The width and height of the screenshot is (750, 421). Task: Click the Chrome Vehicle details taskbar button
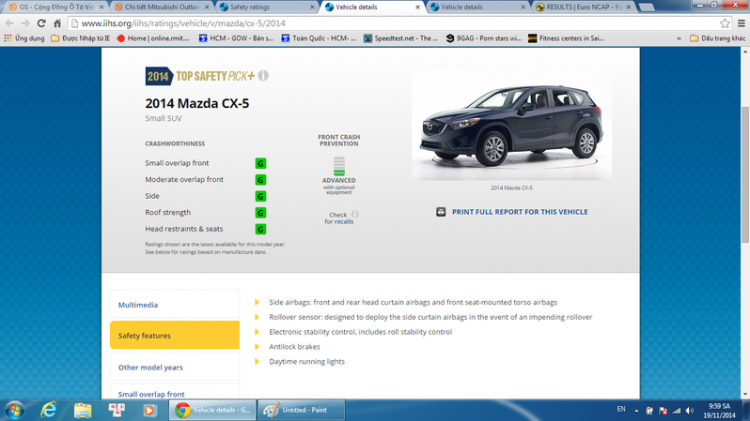[x=213, y=410]
